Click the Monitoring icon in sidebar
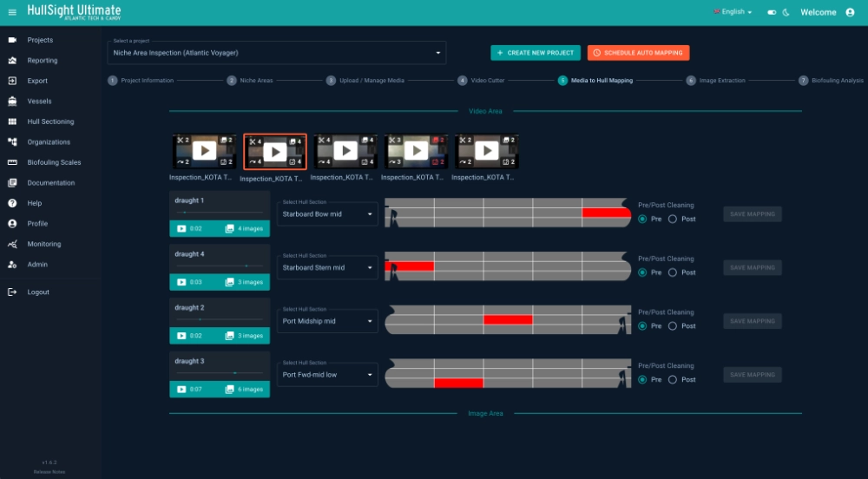 tap(12, 244)
